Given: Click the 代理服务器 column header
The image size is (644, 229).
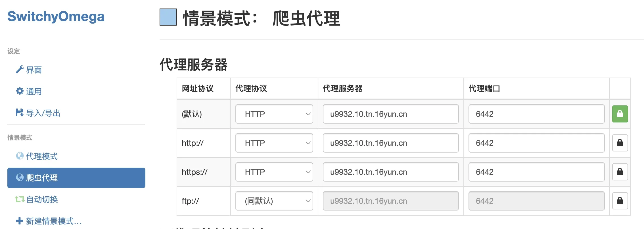Looking at the screenshot, I should coord(343,88).
